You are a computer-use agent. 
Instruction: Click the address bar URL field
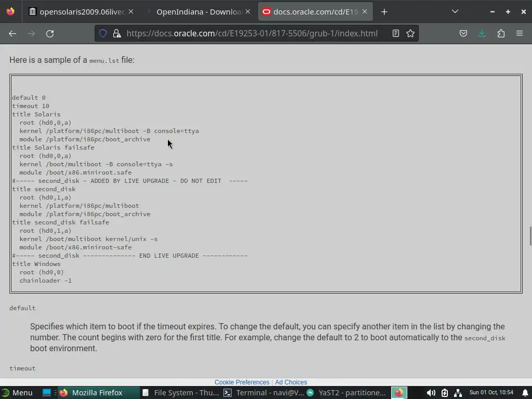(x=252, y=33)
